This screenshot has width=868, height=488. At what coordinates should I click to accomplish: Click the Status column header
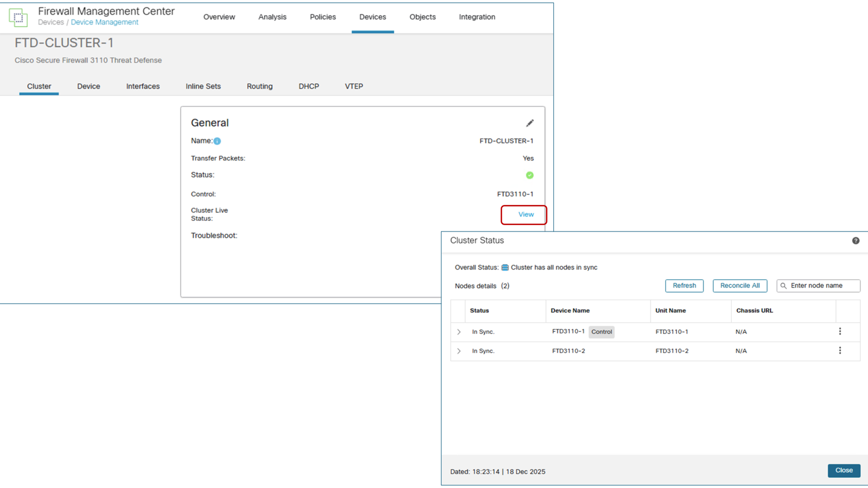(479, 311)
